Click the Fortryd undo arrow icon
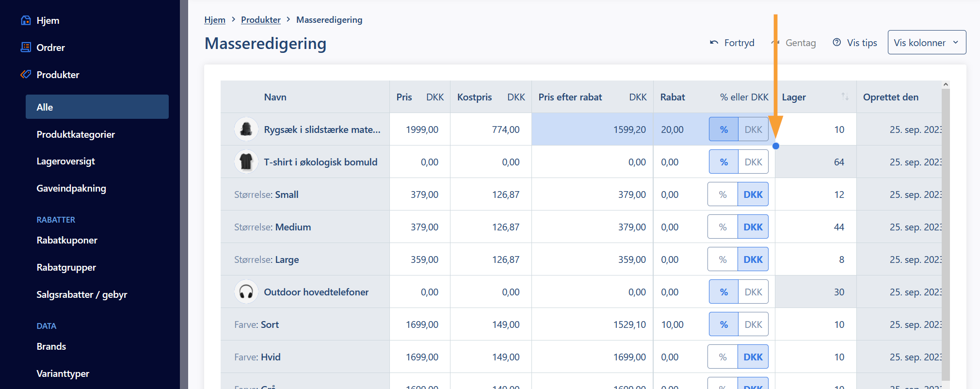 click(714, 43)
